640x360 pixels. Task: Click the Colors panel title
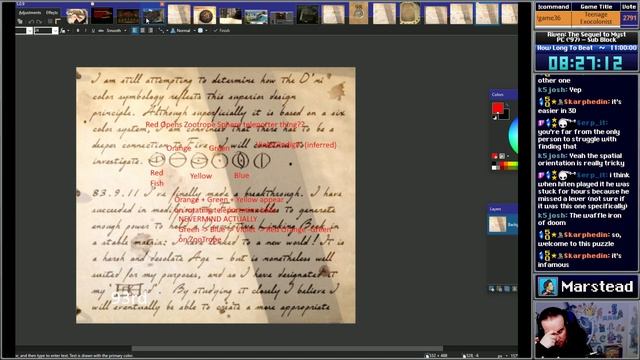pyautogui.click(x=498, y=94)
